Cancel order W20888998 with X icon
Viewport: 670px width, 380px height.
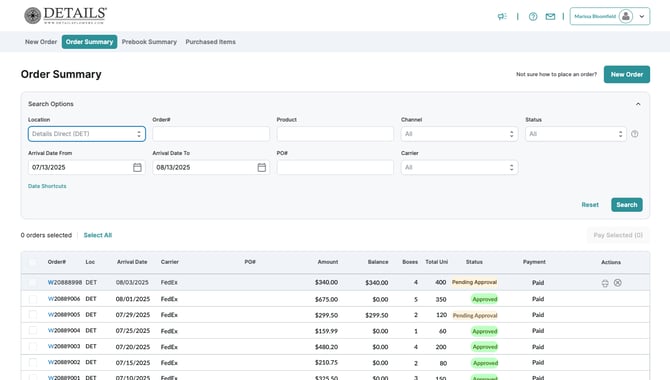pos(617,283)
